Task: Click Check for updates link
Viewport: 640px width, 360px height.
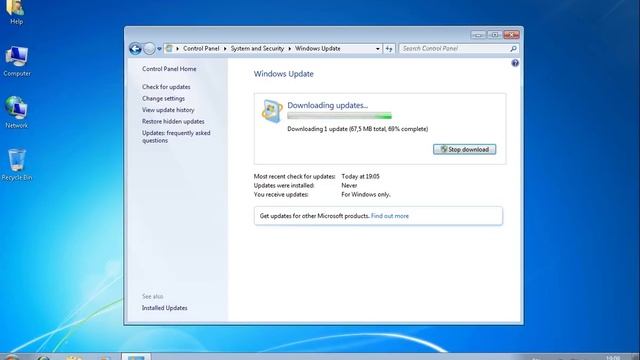Action: click(x=166, y=87)
